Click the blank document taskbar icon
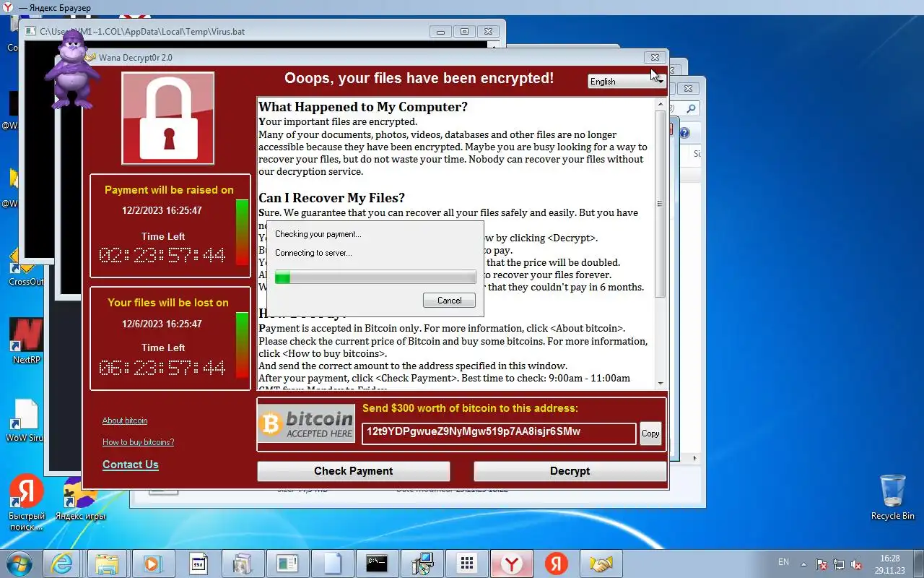Image resolution: width=924 pixels, height=578 pixels. [331, 564]
